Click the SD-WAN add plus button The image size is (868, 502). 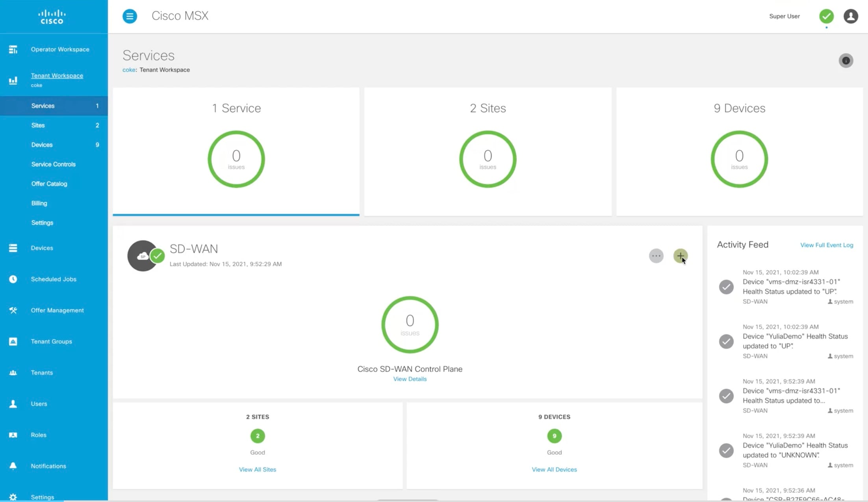pyautogui.click(x=680, y=256)
